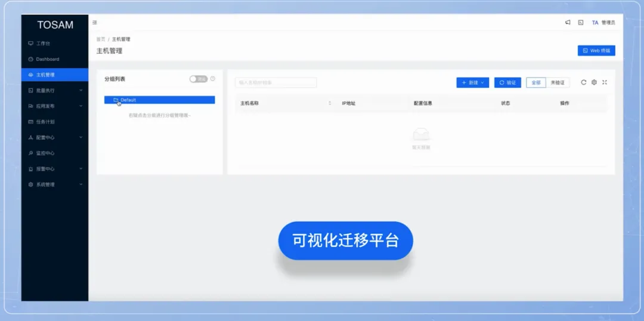
Task: Click the 报警中心 alert icon
Action: (30, 169)
